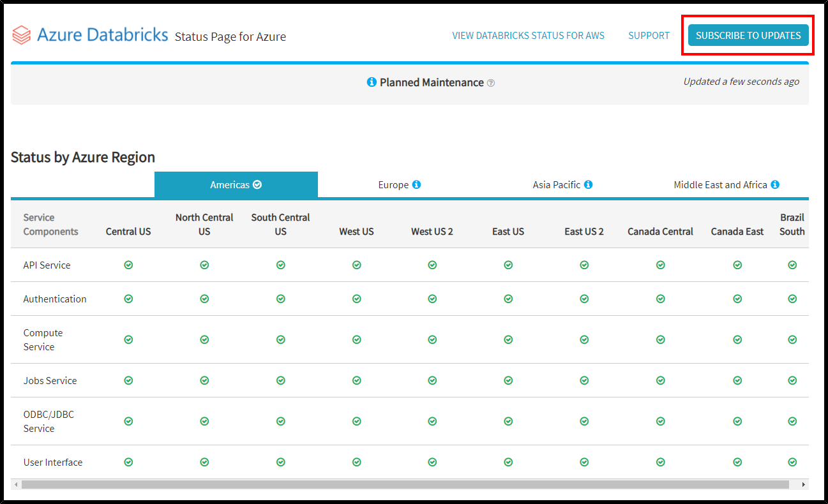Click Authentication status icon for West US

(357, 299)
